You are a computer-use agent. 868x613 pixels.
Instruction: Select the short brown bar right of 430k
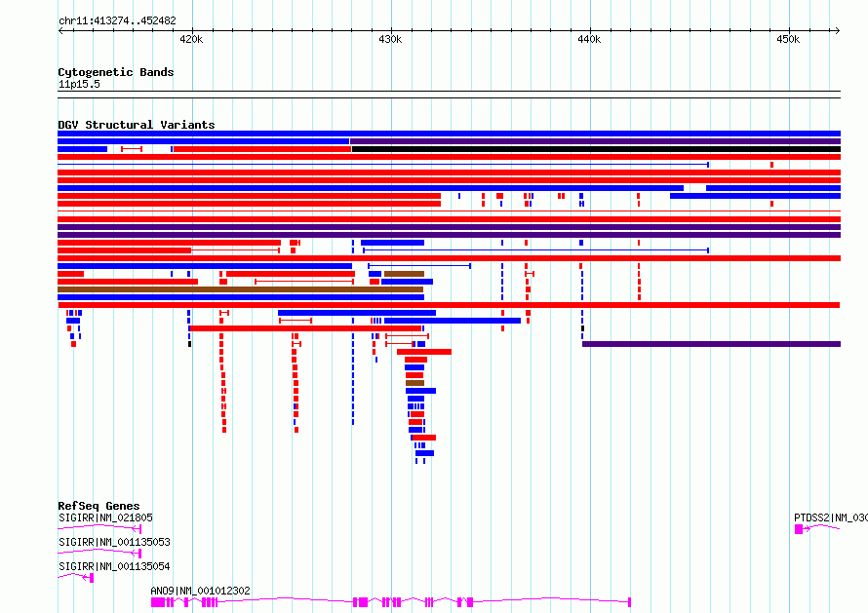(x=404, y=274)
